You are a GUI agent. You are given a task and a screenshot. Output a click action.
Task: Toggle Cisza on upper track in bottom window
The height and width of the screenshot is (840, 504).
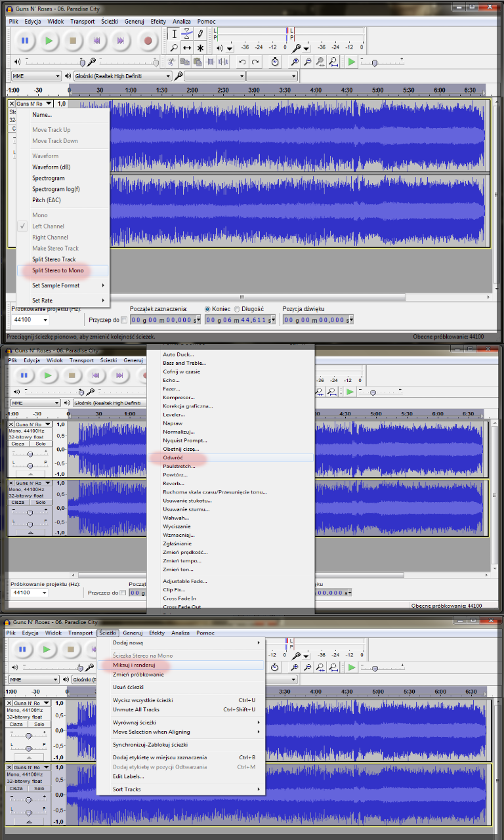18,724
